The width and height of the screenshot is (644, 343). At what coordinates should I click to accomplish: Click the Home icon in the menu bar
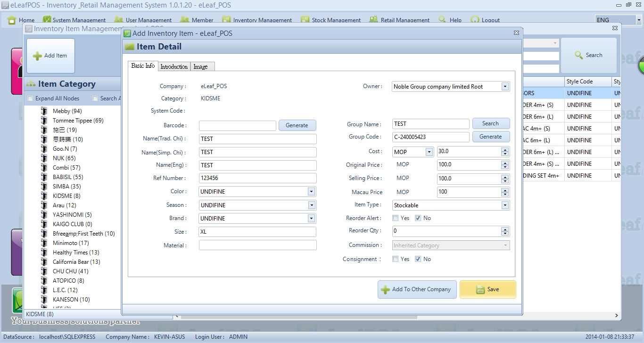click(12, 20)
